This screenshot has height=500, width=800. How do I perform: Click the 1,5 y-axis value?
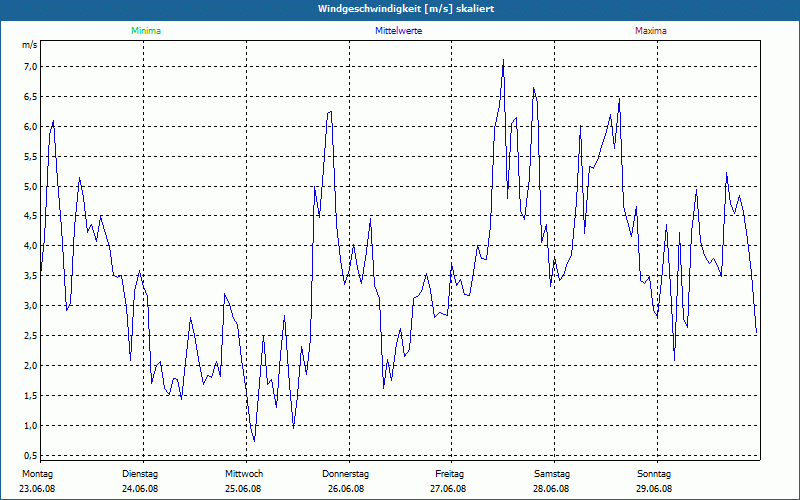31,396
